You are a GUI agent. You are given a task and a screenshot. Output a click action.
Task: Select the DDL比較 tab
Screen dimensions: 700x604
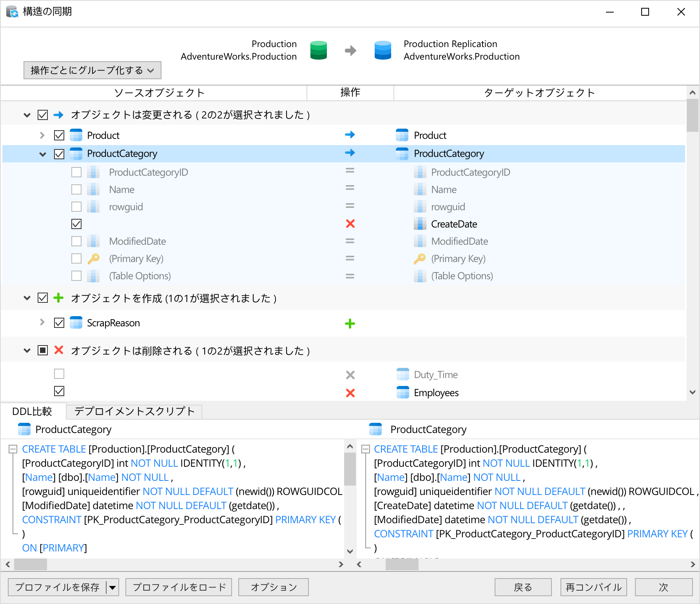(32, 411)
